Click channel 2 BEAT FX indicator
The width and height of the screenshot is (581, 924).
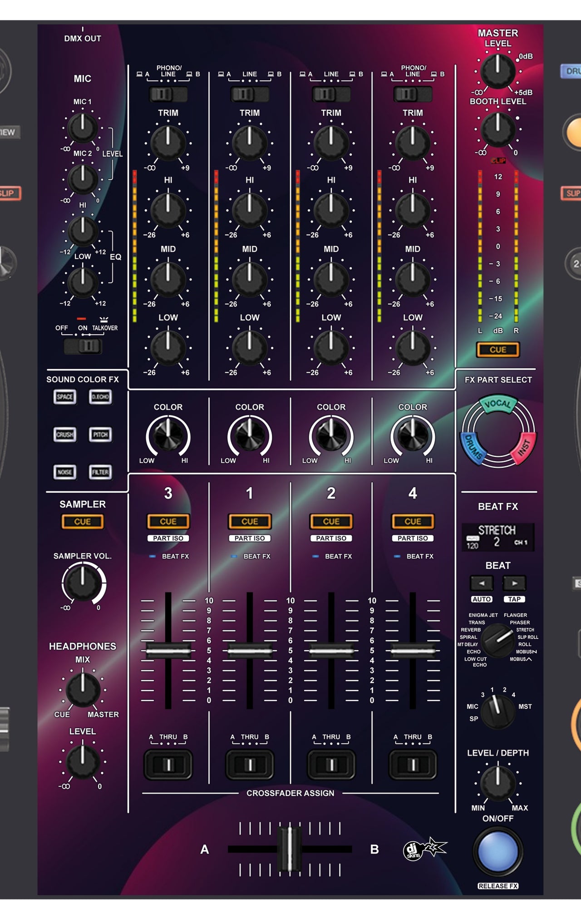coord(315,556)
